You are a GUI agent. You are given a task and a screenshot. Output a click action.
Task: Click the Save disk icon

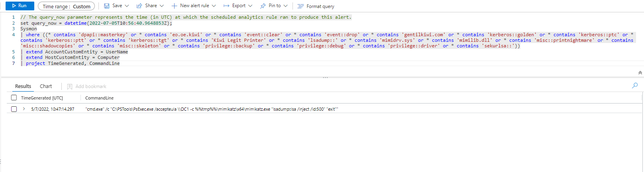[x=106, y=6]
